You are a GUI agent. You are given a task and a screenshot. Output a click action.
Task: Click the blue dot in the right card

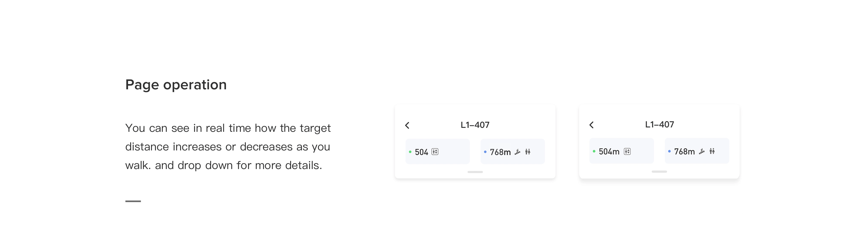[x=670, y=151]
